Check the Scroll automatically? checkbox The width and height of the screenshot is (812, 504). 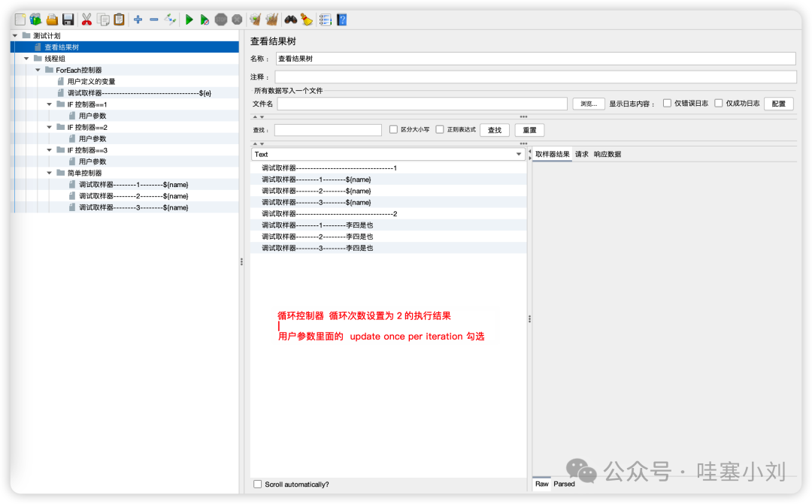pos(257,484)
